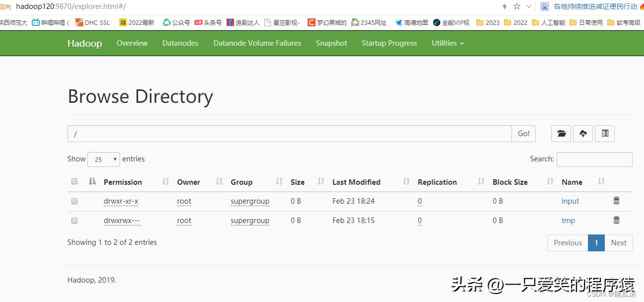Click inside the Search field
Screen dimensions: 644x302
594,159
